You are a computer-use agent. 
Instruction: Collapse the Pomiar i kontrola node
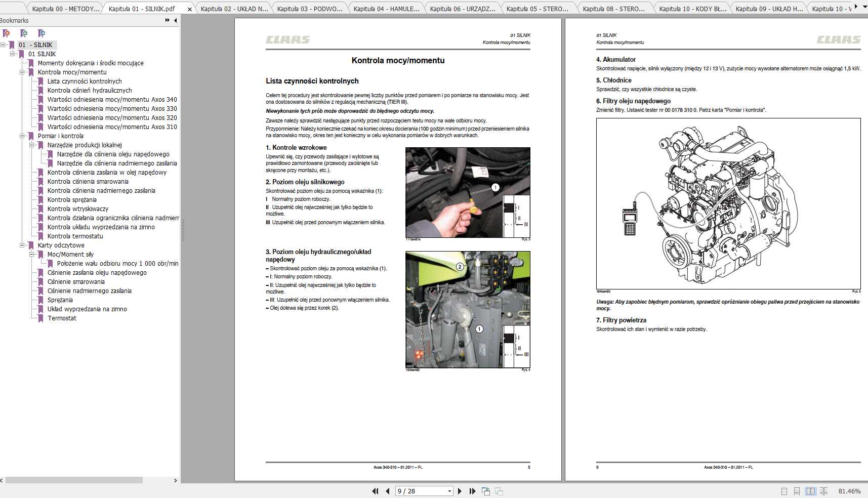(x=22, y=136)
